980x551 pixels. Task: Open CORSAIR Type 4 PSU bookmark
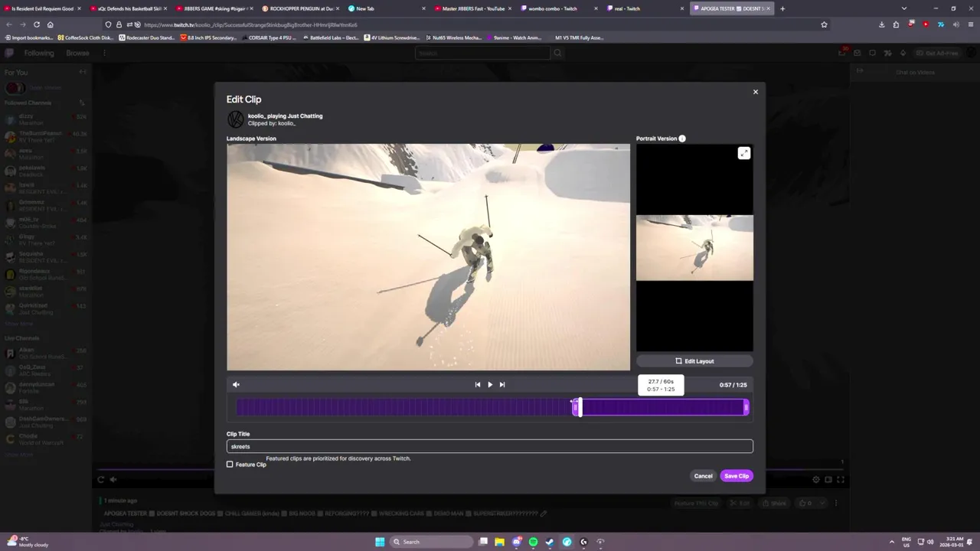coord(268,37)
